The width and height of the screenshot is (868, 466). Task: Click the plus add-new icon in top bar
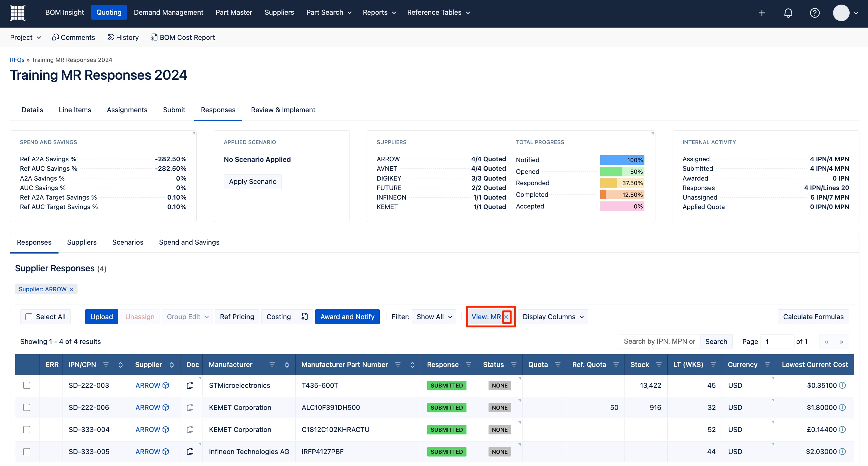761,13
